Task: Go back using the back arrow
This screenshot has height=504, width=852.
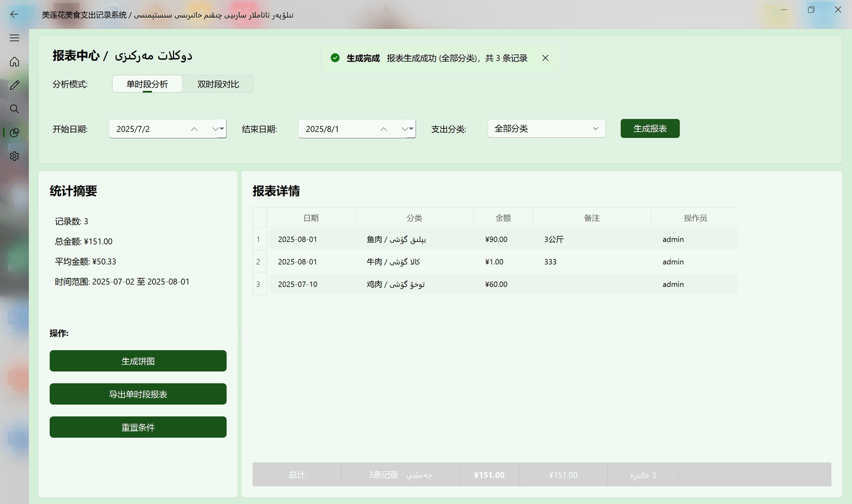Action: [14, 14]
